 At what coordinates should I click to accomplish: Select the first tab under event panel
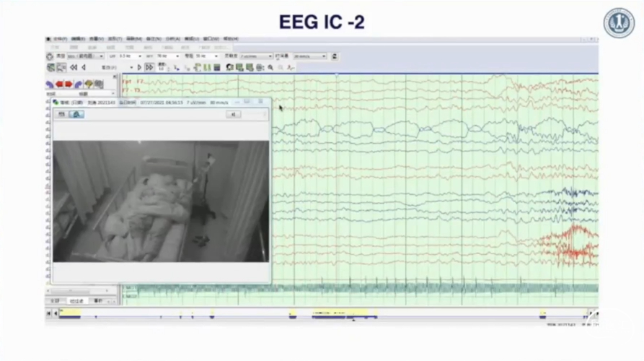click(x=55, y=301)
